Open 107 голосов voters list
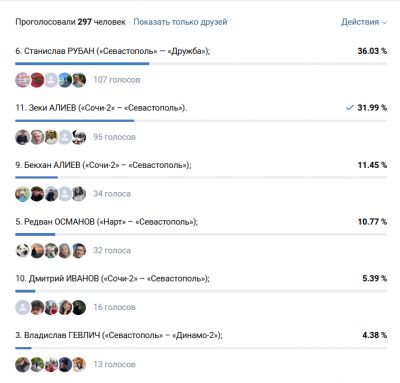 click(x=117, y=80)
